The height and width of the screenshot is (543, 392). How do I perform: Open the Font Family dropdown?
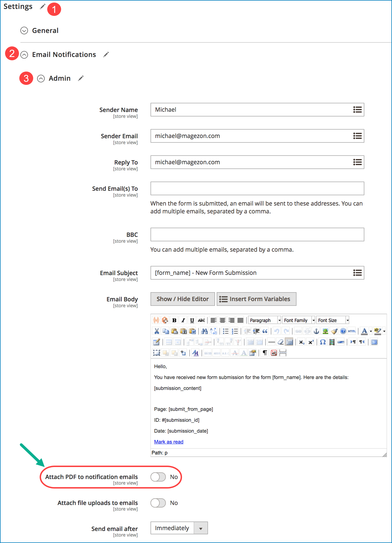click(x=298, y=320)
